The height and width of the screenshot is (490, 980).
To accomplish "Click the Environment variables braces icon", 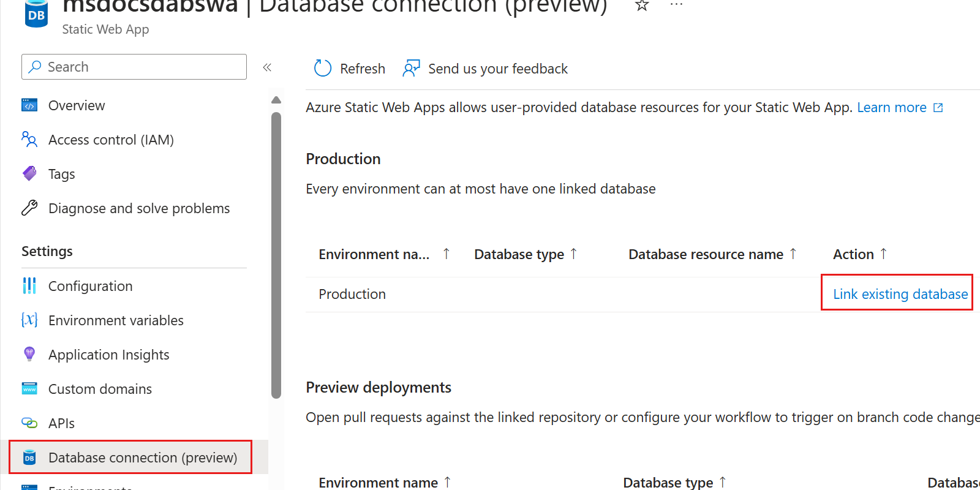I will coord(29,320).
